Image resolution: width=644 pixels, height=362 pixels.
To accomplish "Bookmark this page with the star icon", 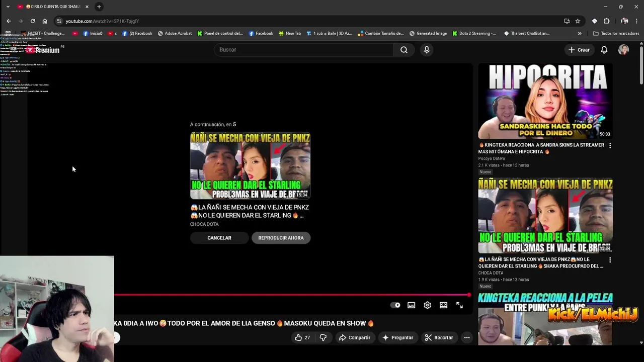I will pyautogui.click(x=578, y=21).
